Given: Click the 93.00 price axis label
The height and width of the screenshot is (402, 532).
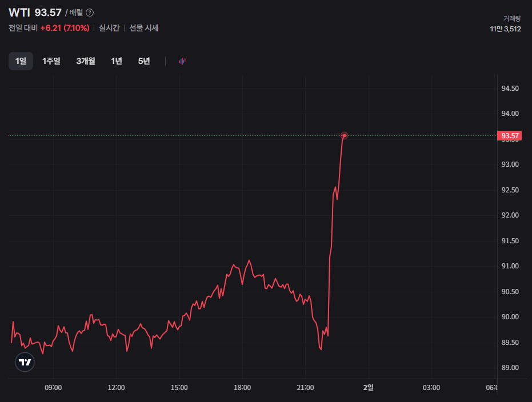Looking at the screenshot, I should (x=510, y=164).
